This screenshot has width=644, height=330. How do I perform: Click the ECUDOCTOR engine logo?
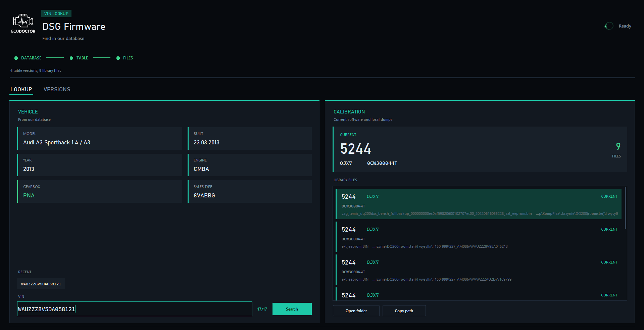23,23
